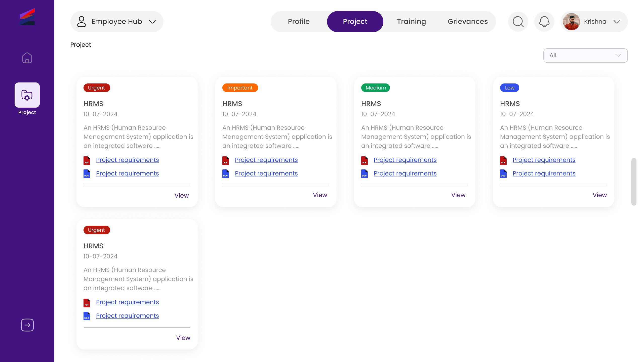
Task: Open PDF Project requirements link in first Urgent card
Action: click(x=127, y=160)
